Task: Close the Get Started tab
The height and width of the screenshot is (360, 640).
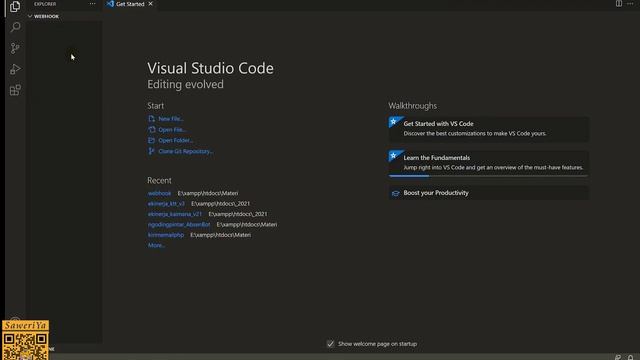Action: pyautogui.click(x=151, y=4)
